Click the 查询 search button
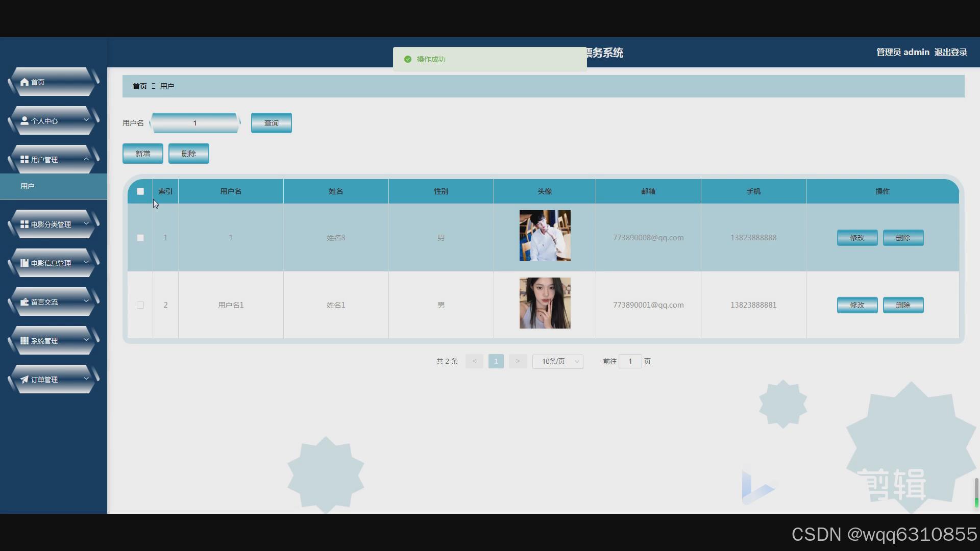980x551 pixels. pos(271,123)
